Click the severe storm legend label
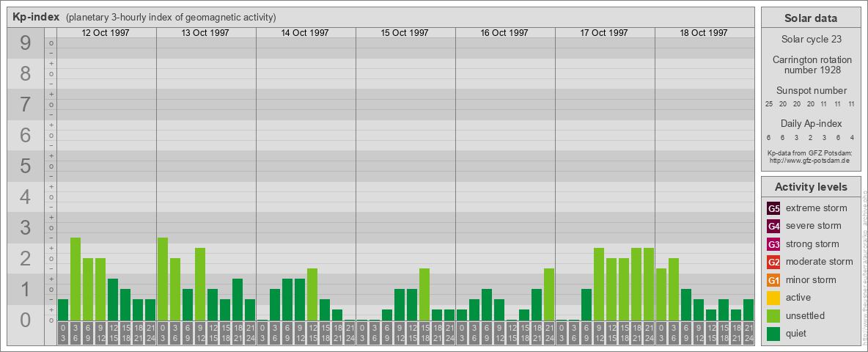The height and width of the screenshot is (352, 868). (x=814, y=226)
